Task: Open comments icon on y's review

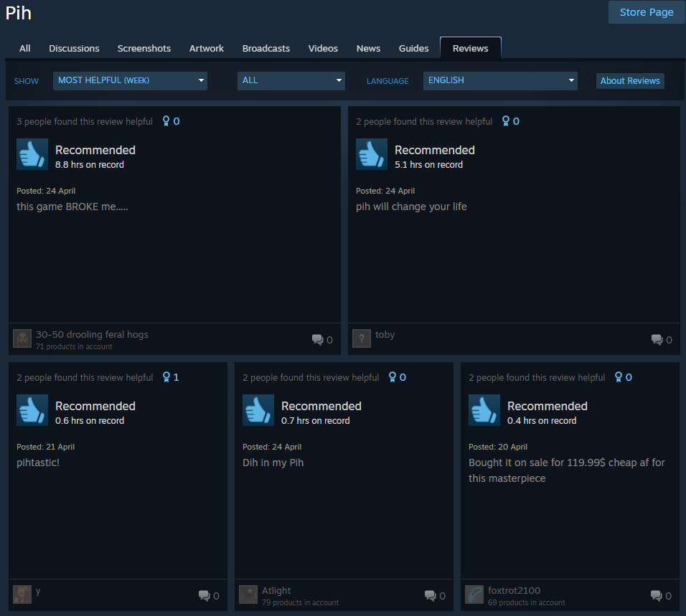Action: click(205, 595)
